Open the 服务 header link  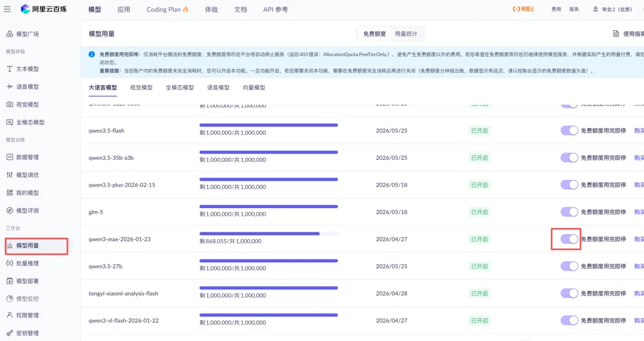574,9
